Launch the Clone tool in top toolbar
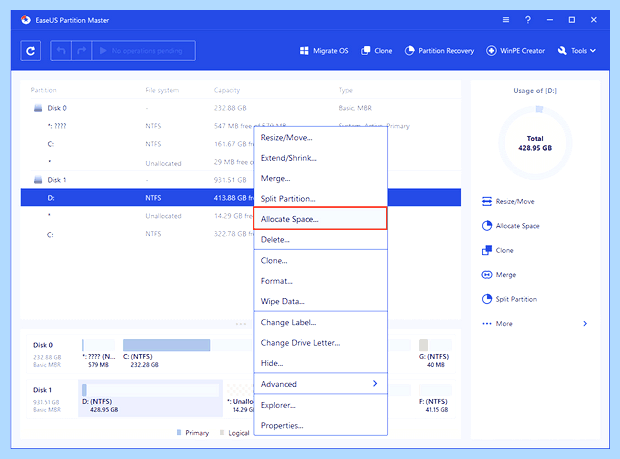 [376, 51]
